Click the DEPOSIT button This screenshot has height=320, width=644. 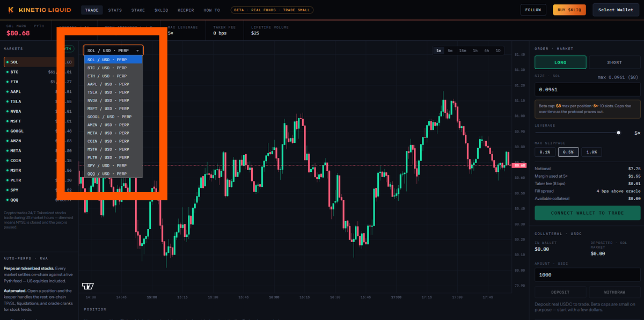tap(560, 293)
